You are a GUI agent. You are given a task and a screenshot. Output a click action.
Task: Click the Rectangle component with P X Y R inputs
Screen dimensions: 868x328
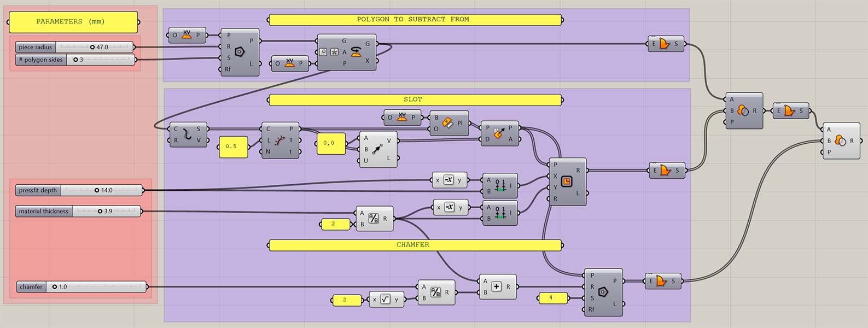coord(567,182)
